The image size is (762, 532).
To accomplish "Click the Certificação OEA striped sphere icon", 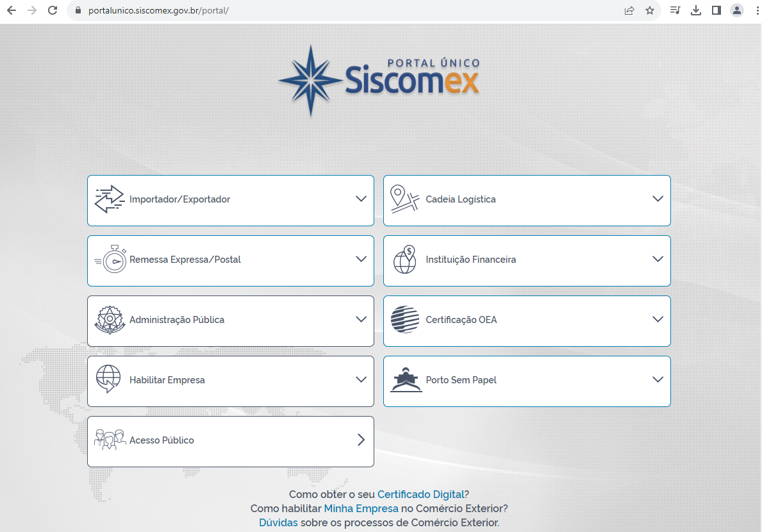I will pos(404,320).
